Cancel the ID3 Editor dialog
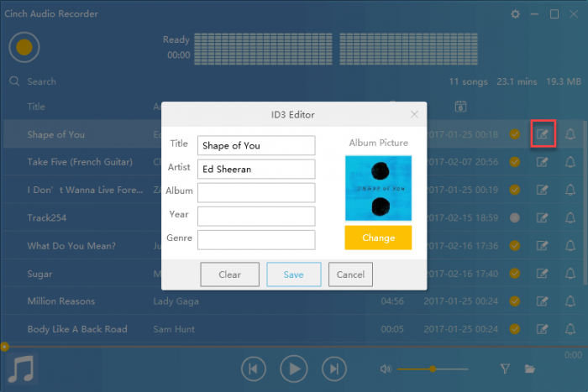The height and width of the screenshot is (392, 588). tap(350, 274)
